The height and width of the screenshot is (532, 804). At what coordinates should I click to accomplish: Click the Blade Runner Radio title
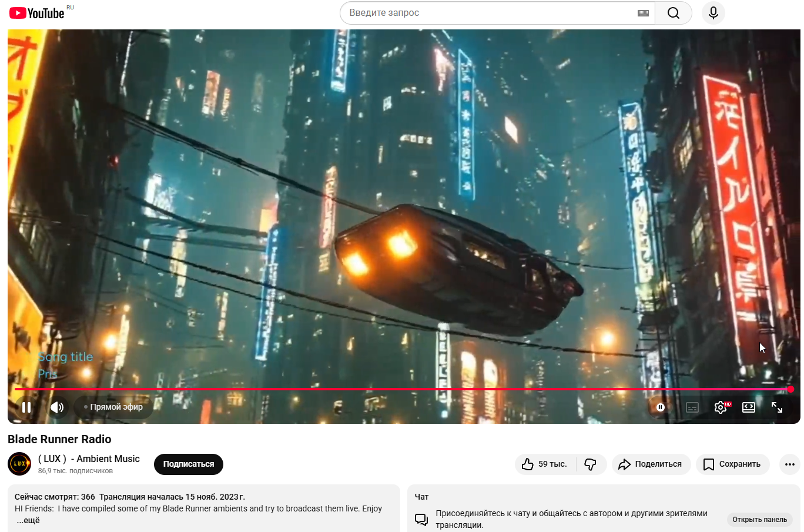59,439
